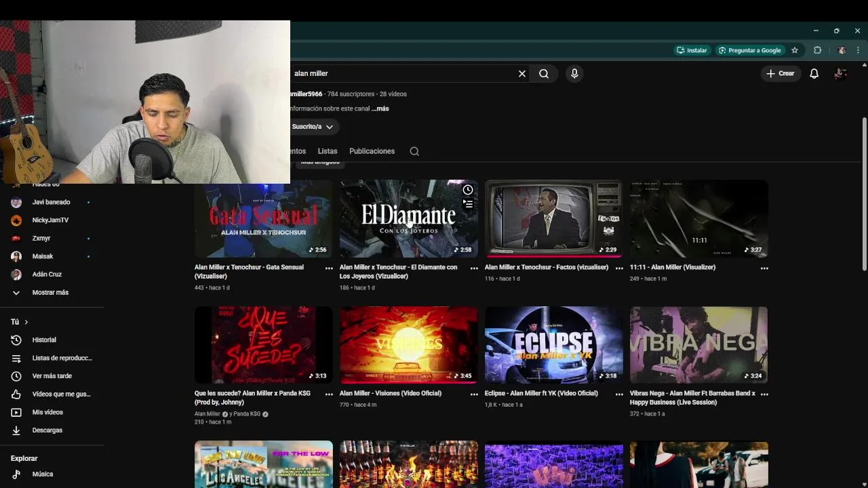Open options for El Diamante video
The height and width of the screenshot is (488, 868).
(474, 268)
